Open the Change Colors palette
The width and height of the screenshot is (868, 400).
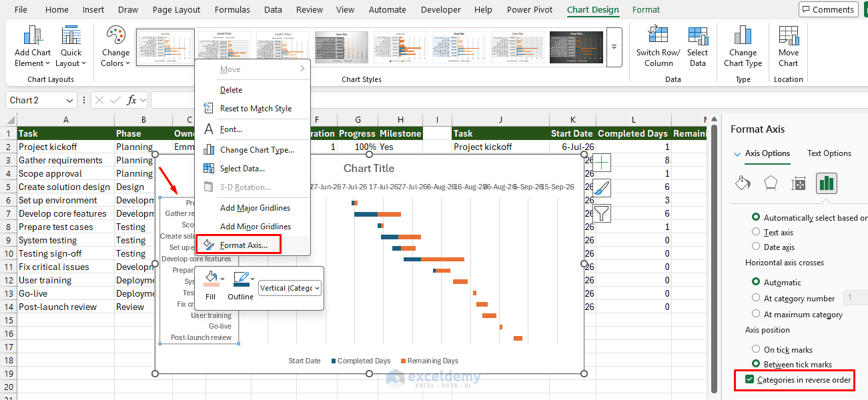click(x=115, y=47)
